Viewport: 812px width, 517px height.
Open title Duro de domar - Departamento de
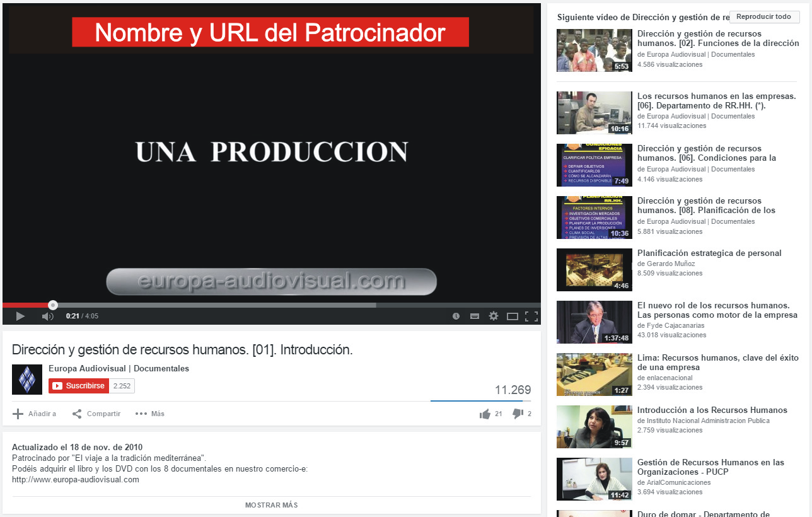coord(704,514)
